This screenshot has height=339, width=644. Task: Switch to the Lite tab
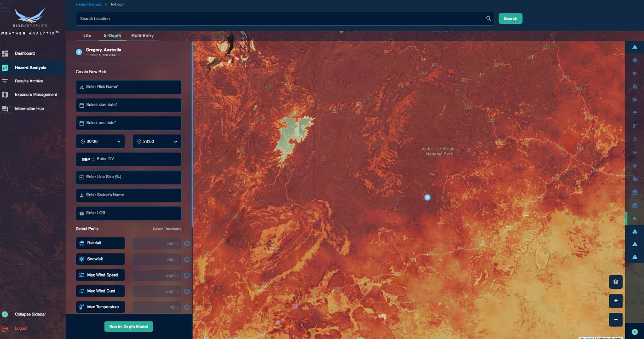pyautogui.click(x=87, y=35)
